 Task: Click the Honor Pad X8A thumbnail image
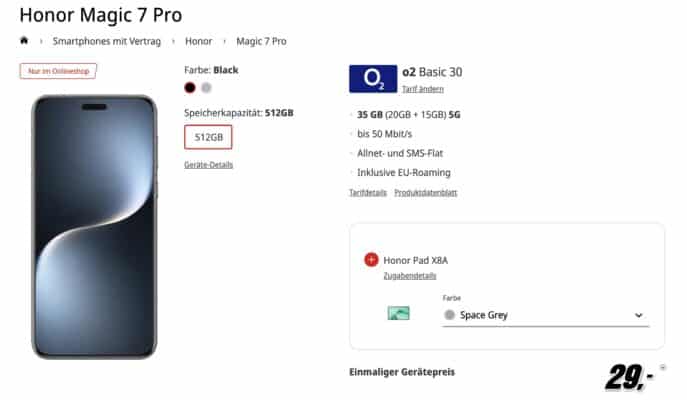[x=399, y=313]
